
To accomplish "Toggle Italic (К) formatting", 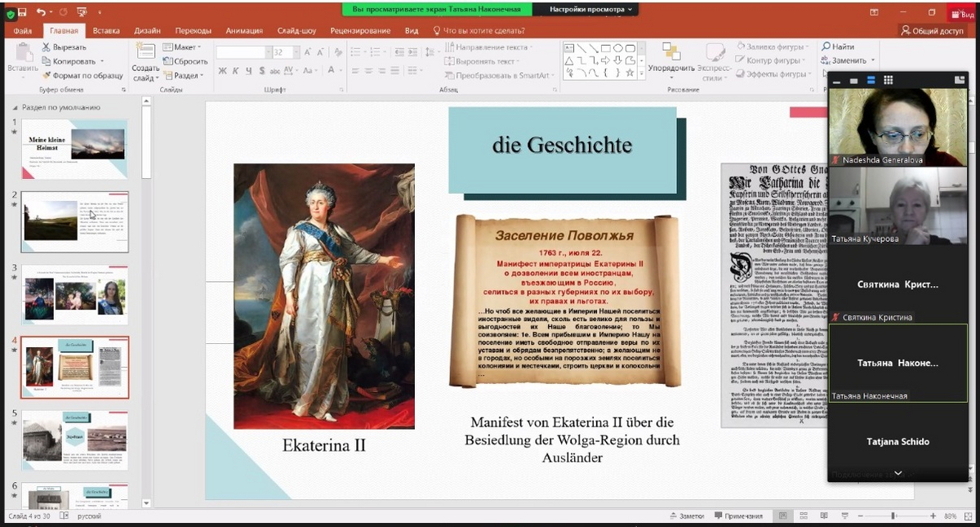I will click(x=235, y=71).
